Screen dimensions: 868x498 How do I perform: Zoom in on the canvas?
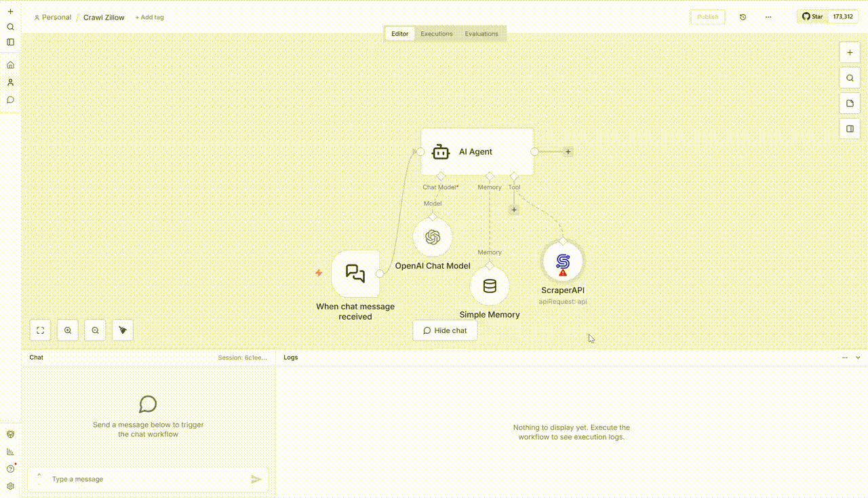pyautogui.click(x=68, y=330)
